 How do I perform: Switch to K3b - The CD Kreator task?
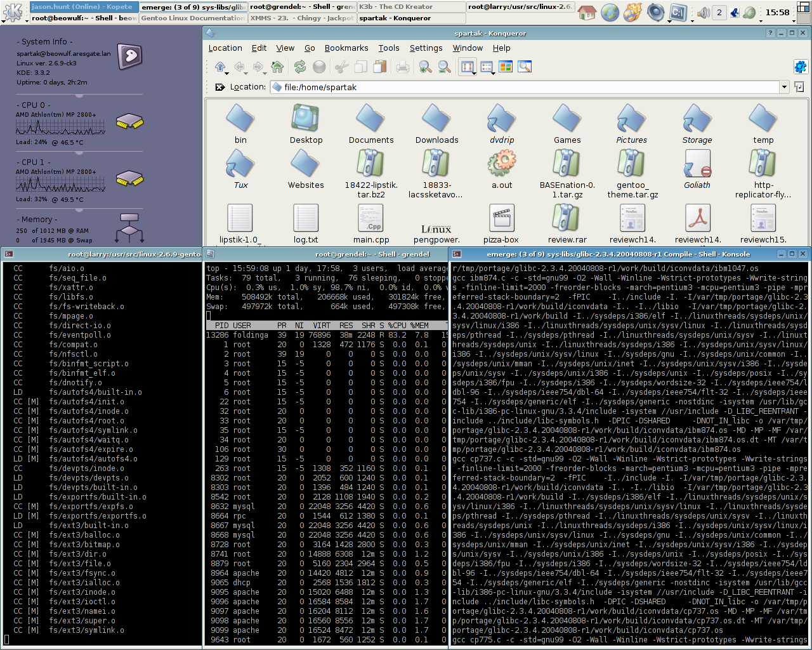410,6
